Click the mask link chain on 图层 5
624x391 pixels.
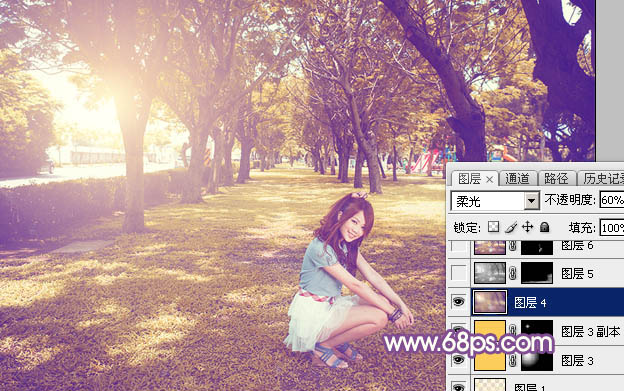(513, 273)
